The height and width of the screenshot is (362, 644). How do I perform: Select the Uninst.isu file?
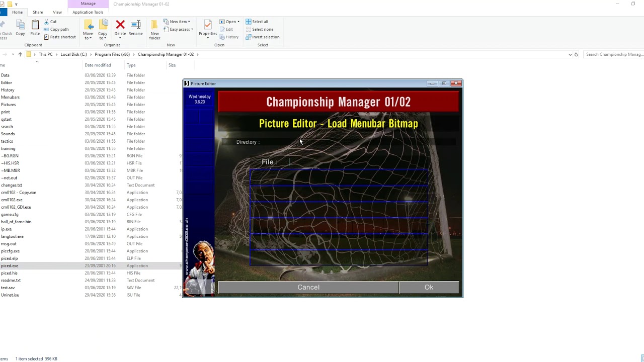[x=10, y=295]
